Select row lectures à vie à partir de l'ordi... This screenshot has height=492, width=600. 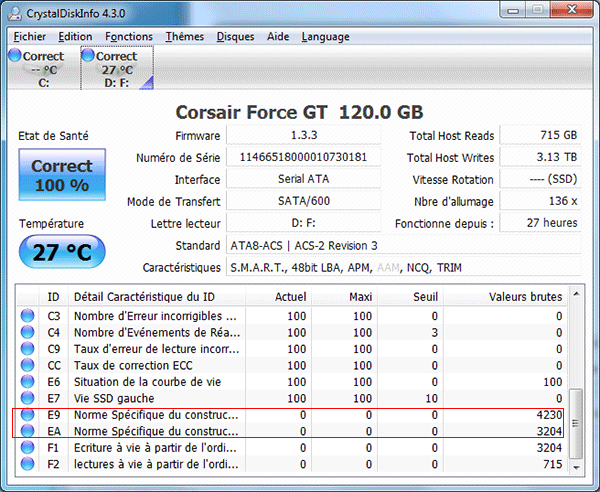[x=292, y=464]
